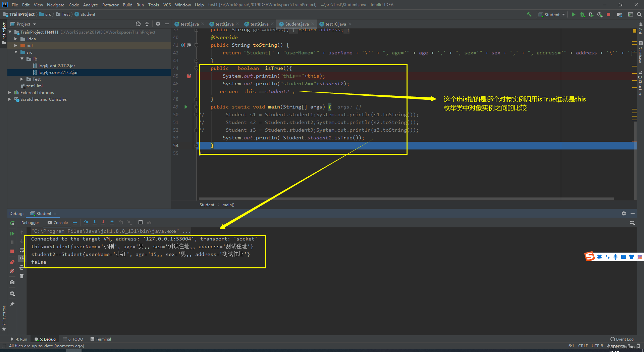Run with profiler icon in top toolbar
The image size is (644, 352).
coord(600,14)
